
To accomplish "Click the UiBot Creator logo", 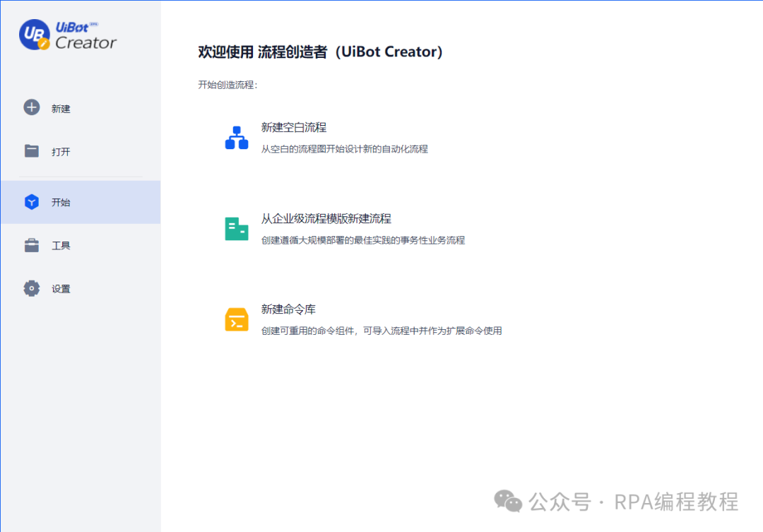I will [x=68, y=35].
